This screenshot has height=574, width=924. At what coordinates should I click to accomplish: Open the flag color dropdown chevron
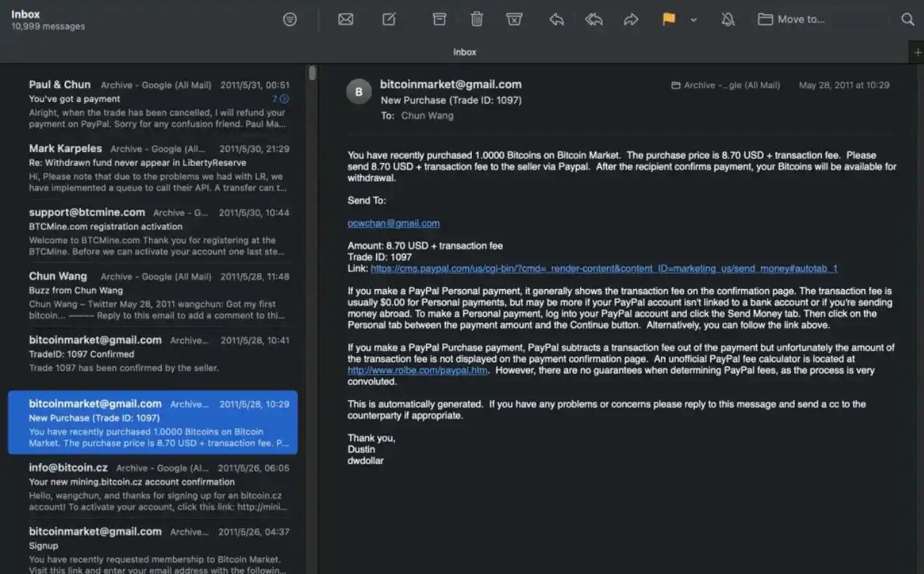tap(693, 20)
